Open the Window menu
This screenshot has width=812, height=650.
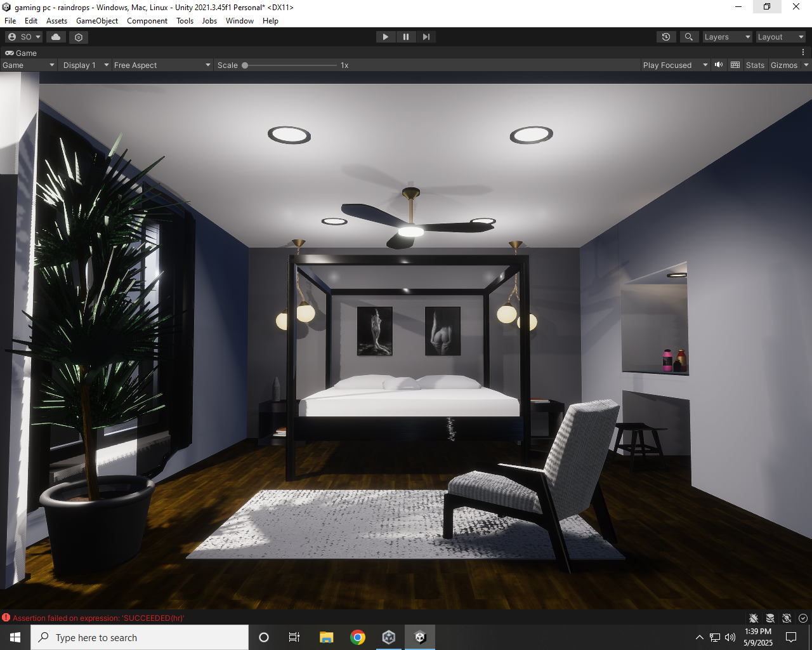pyautogui.click(x=240, y=21)
